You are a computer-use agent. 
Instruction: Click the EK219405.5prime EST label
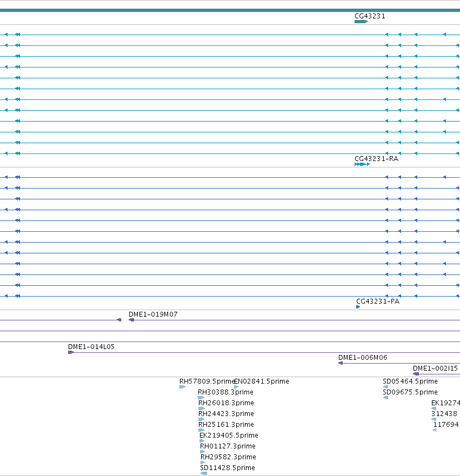(x=229, y=435)
